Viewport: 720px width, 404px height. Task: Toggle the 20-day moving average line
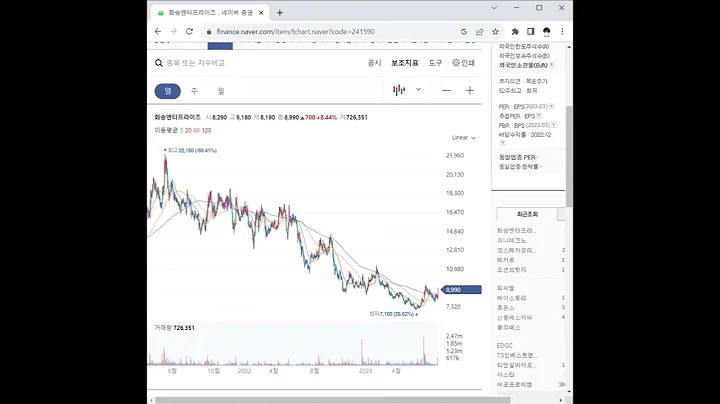[188, 130]
